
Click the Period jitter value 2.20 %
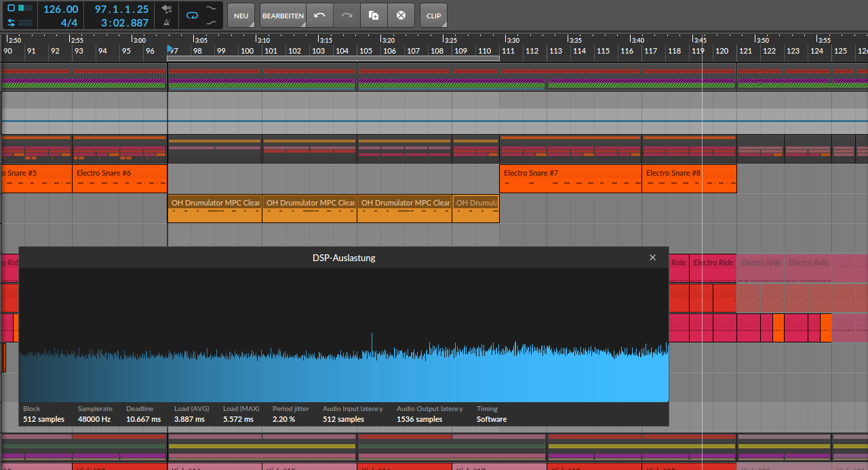point(285,419)
